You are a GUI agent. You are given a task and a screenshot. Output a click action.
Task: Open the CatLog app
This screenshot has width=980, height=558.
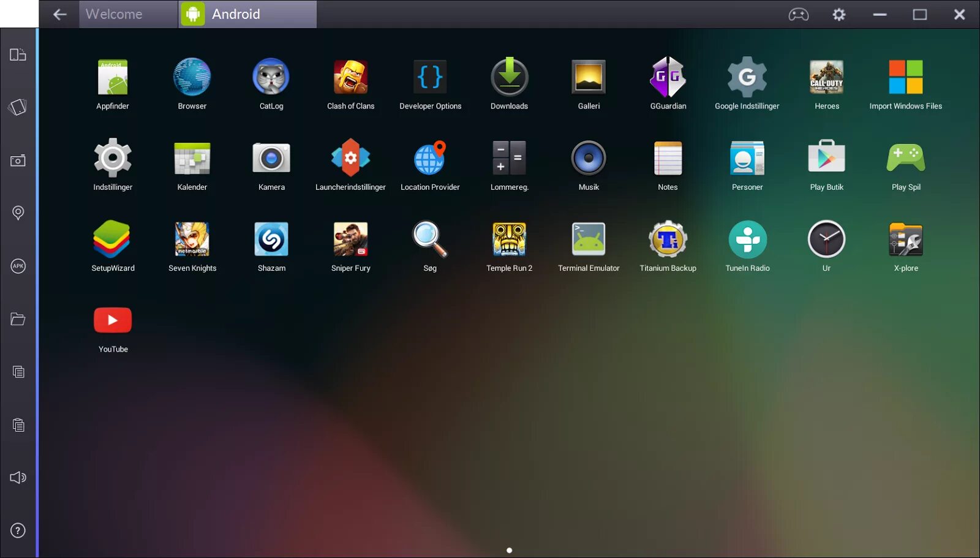click(x=271, y=77)
